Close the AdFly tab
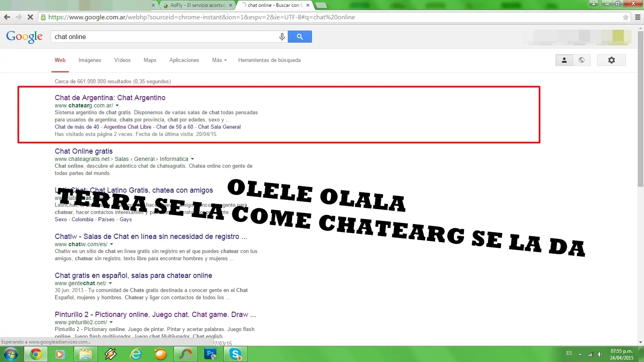Image resolution: width=644 pixels, height=362 pixels. coord(231,5)
